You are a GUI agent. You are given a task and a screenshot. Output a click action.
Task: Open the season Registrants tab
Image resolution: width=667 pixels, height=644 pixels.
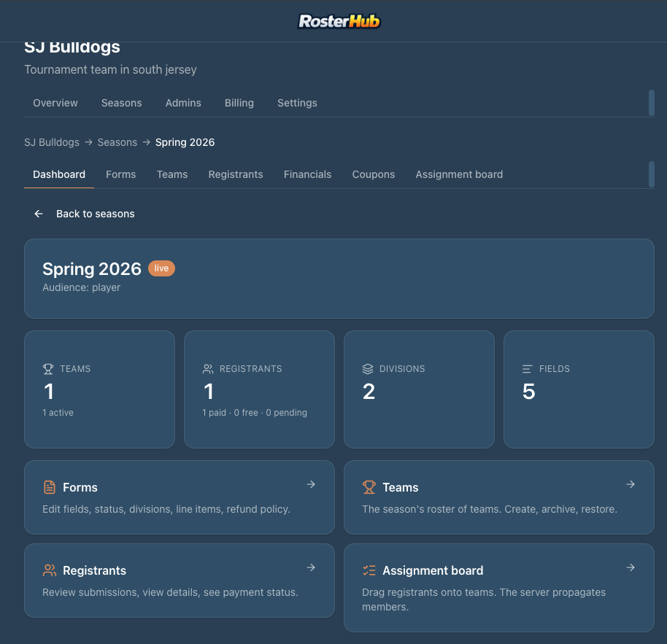pyautogui.click(x=236, y=174)
